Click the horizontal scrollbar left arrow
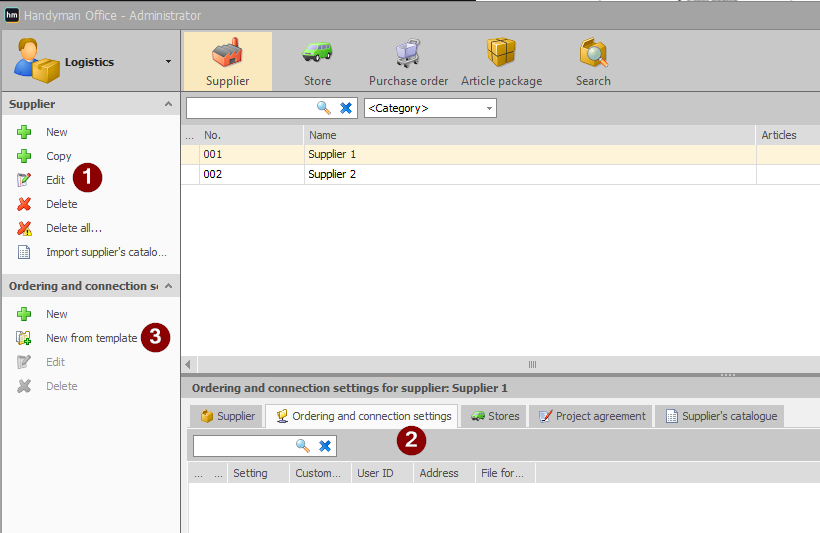The width and height of the screenshot is (820, 533). [x=188, y=365]
